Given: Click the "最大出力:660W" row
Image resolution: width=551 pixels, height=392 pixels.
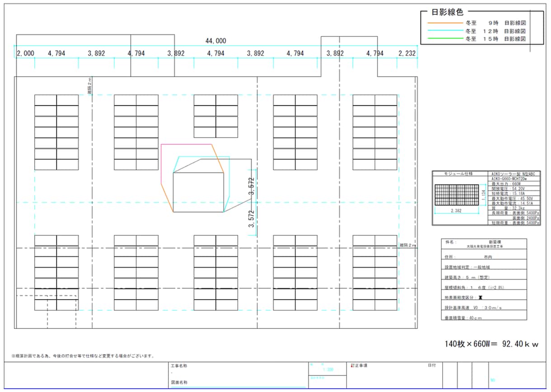Looking at the screenshot, I should 515,184.
